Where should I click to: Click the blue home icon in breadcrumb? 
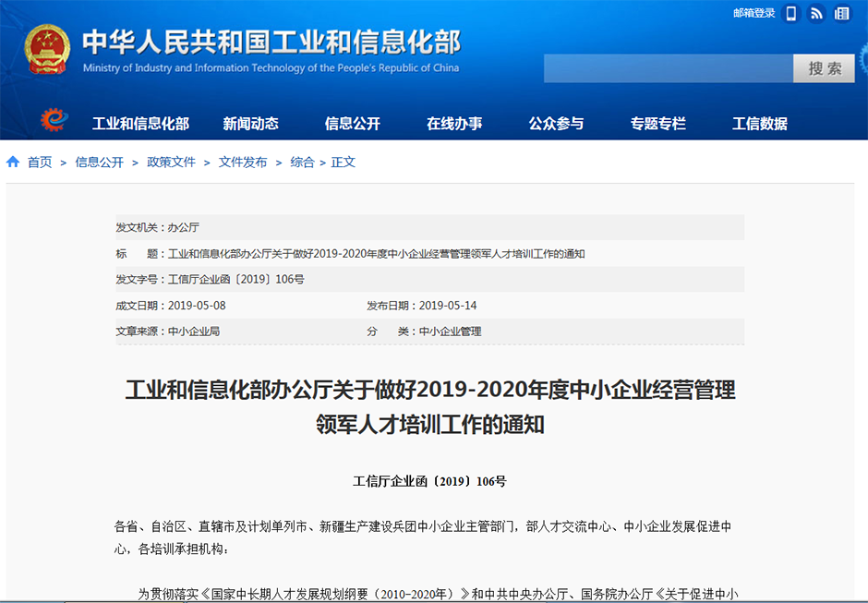tap(13, 162)
